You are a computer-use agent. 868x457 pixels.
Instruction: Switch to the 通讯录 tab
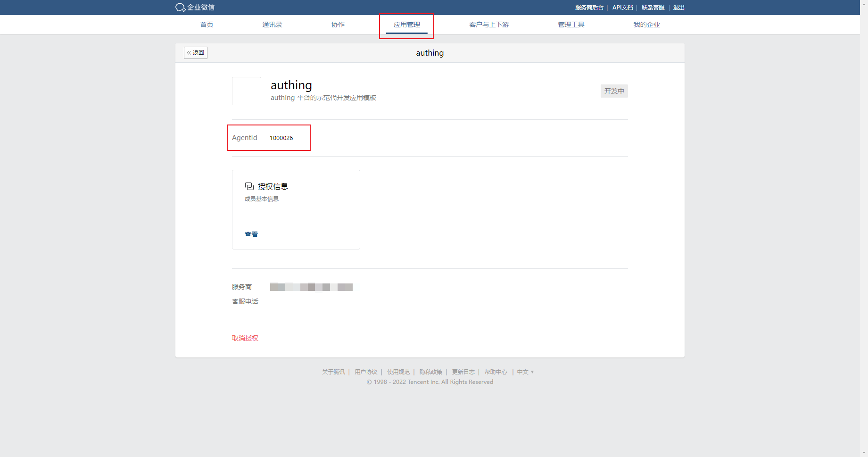coord(272,25)
